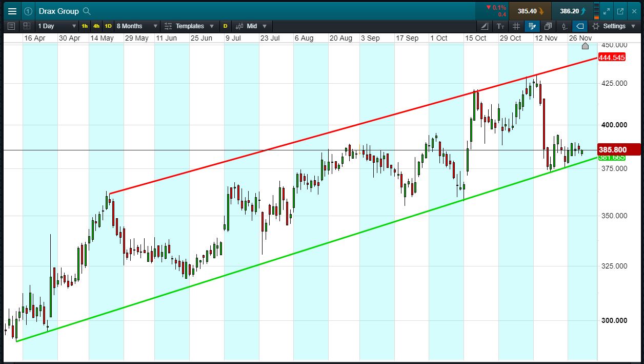Click the Settings gear icon
This screenshot has height=364, width=644.
(x=596, y=26)
